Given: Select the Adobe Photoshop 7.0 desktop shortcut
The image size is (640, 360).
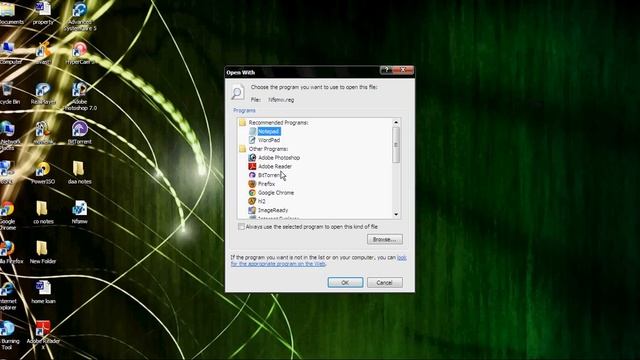Looking at the screenshot, I should click(x=80, y=96).
